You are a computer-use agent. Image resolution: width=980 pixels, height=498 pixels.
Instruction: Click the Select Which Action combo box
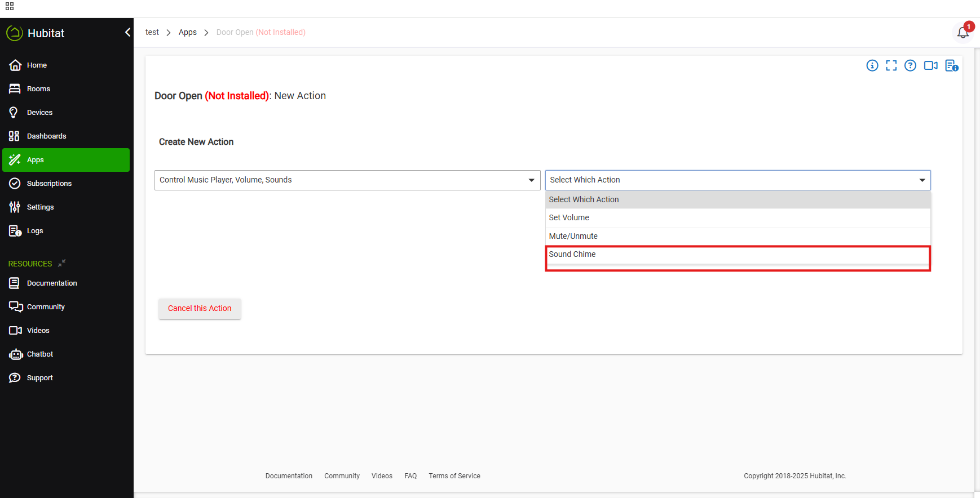[738, 180]
